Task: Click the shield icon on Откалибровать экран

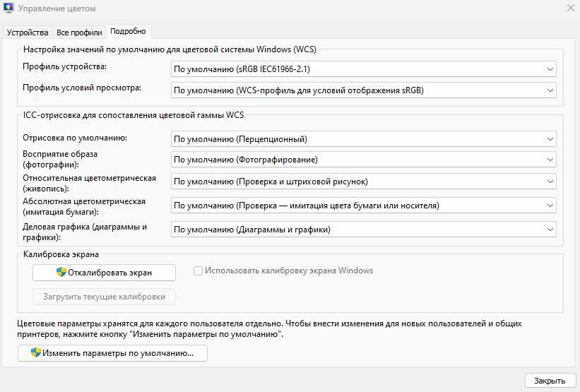Action: tap(61, 272)
